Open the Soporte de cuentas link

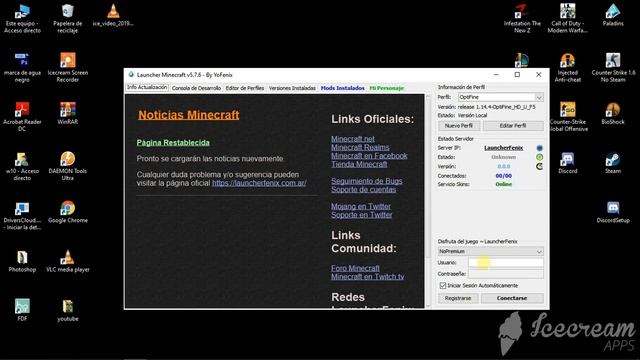point(363,190)
